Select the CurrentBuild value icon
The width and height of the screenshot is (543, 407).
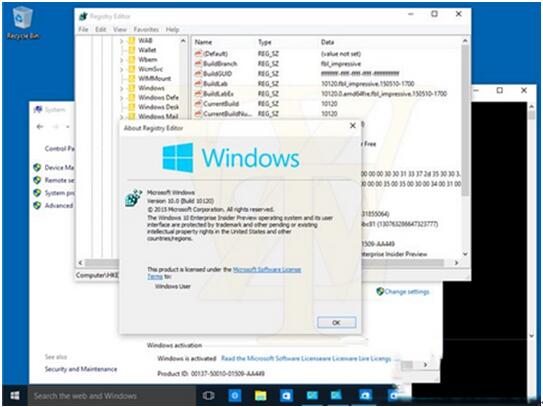(198, 104)
